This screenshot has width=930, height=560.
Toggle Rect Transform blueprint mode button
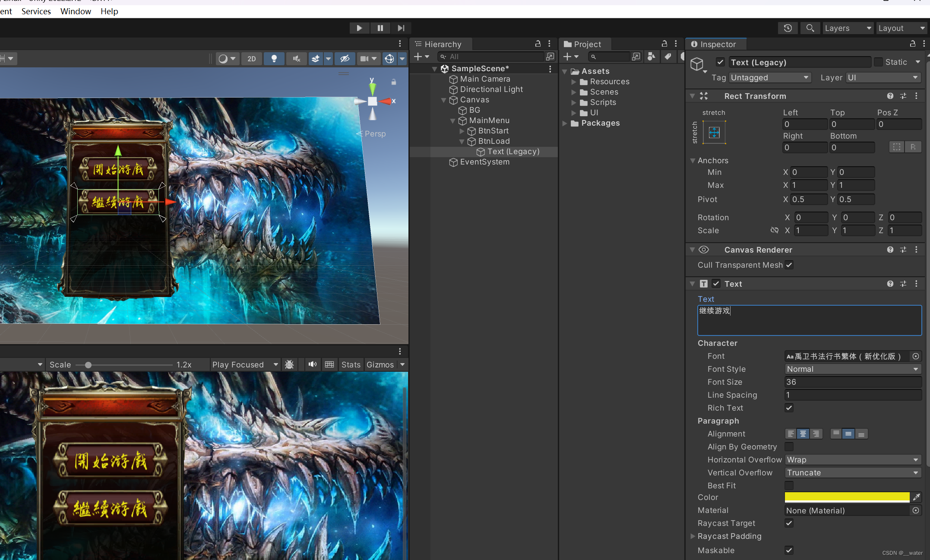click(897, 147)
